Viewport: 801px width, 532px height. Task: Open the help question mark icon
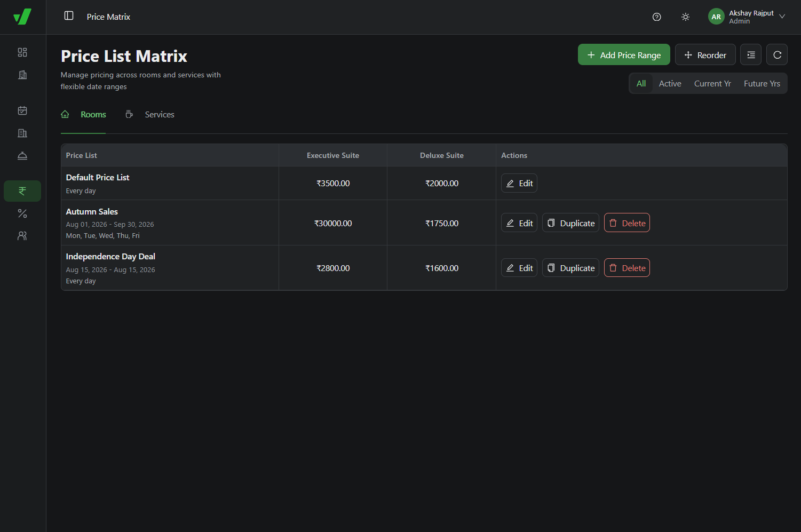pyautogui.click(x=657, y=17)
